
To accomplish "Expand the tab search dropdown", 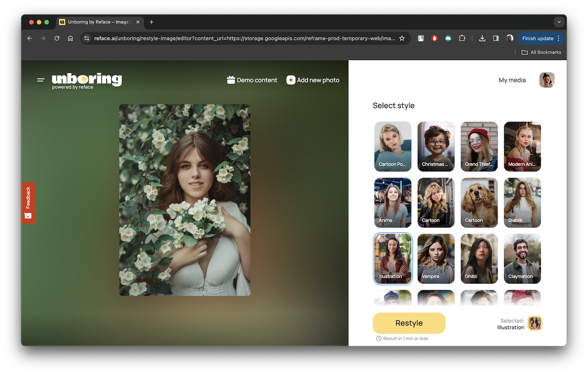I will (559, 22).
